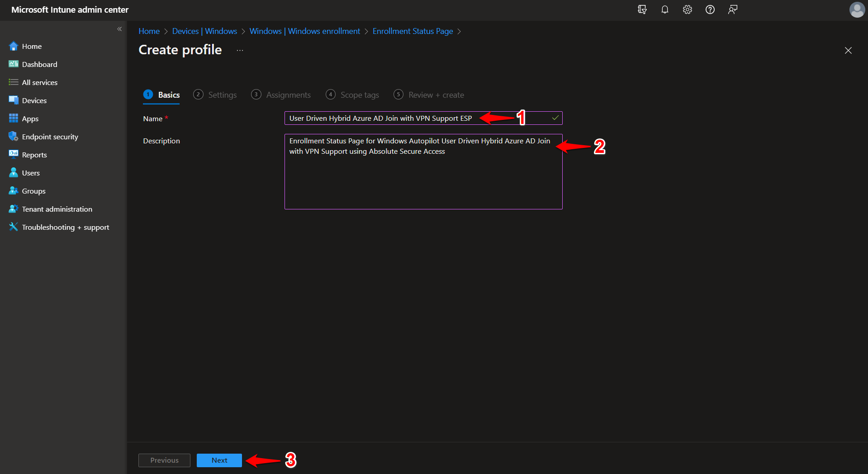868x474 pixels.
Task: Open Endpoint security
Action: [x=49, y=136]
